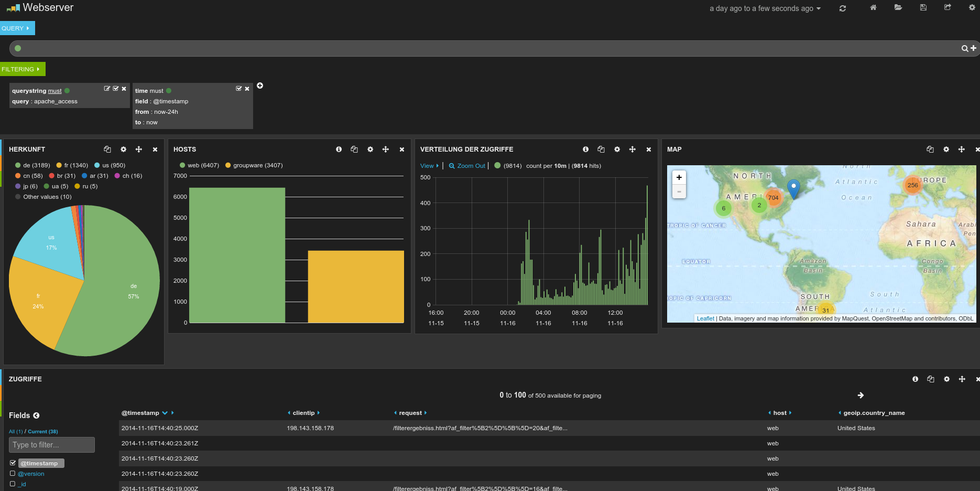Zoom in on the map
The height and width of the screenshot is (491, 980).
tap(679, 177)
